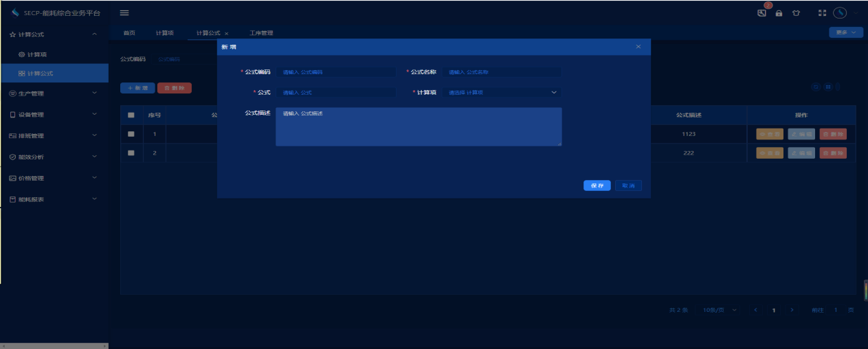Click the SECP platform logo icon

click(x=15, y=13)
